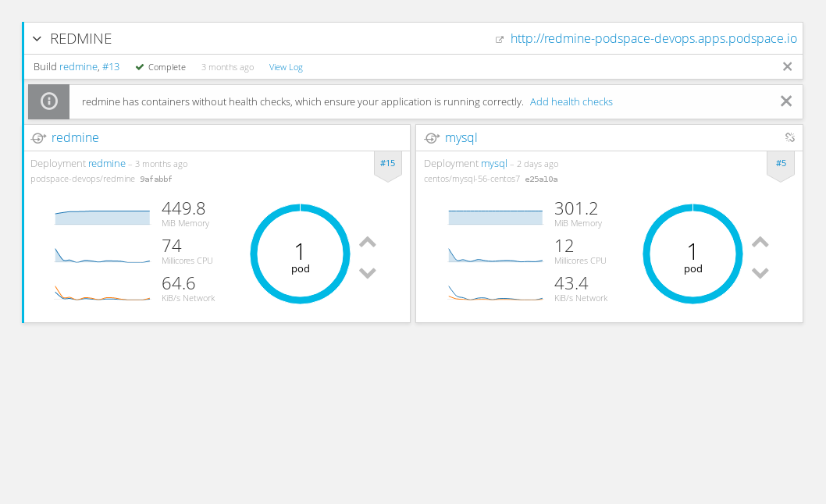Click the redmine service routing icon
This screenshot has height=504, width=826.
point(38,138)
